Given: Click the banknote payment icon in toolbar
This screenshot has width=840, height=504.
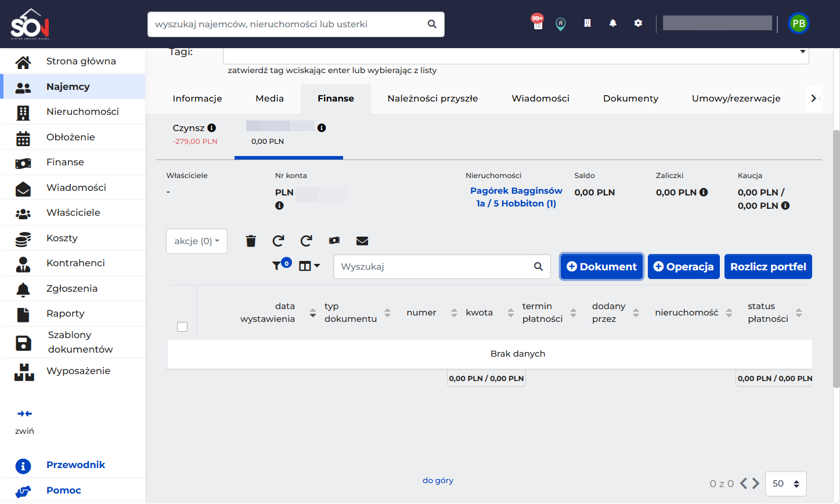Looking at the screenshot, I should pos(334,240).
